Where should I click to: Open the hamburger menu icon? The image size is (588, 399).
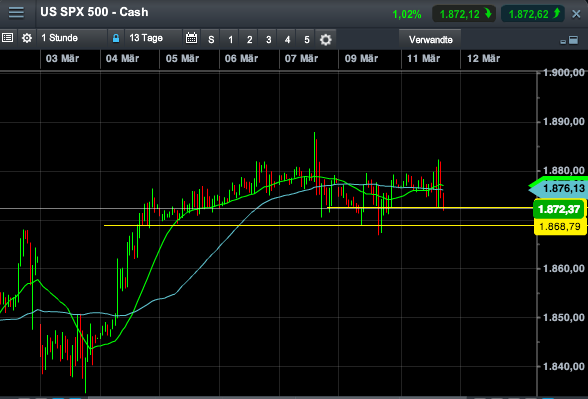coord(16,13)
